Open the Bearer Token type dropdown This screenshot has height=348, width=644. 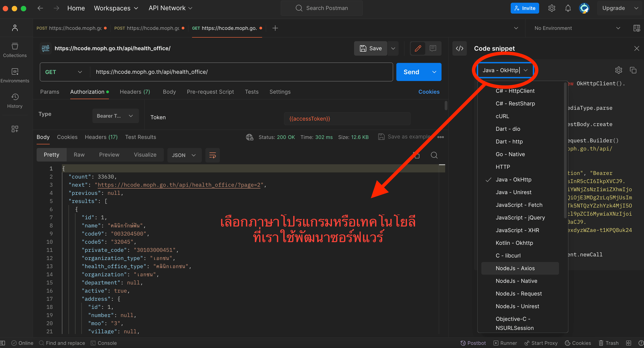(115, 116)
